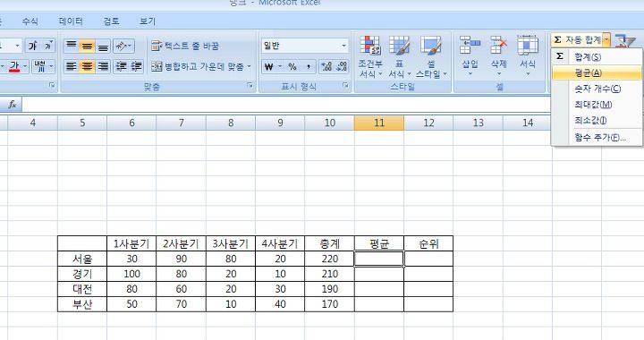Decrease indent in alignment group
The image size is (644, 340).
pos(121,66)
